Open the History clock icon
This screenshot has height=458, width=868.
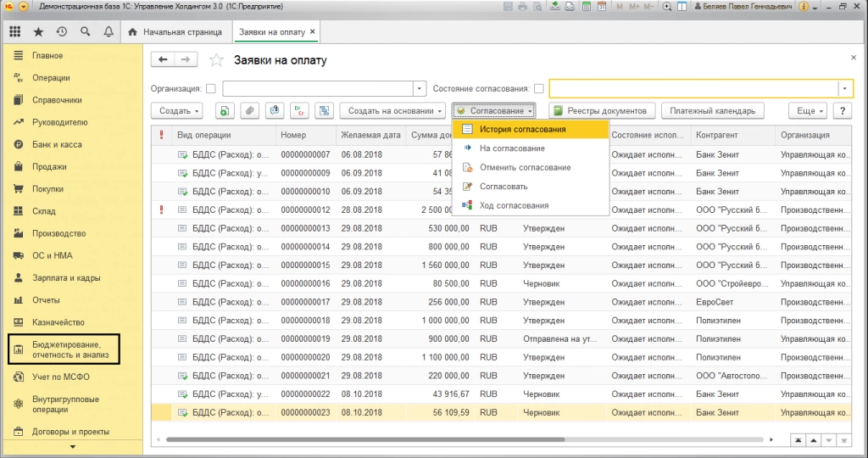62,32
